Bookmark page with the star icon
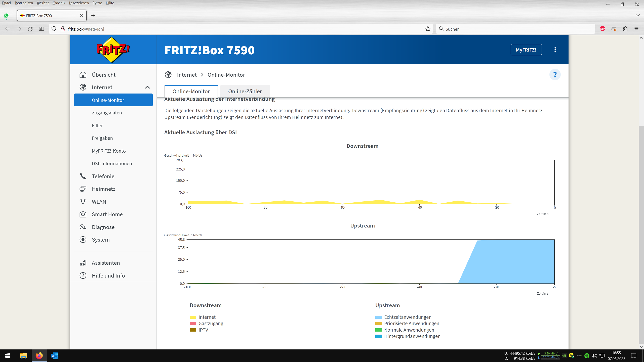Viewport: 644px width, 362px height. (x=428, y=29)
